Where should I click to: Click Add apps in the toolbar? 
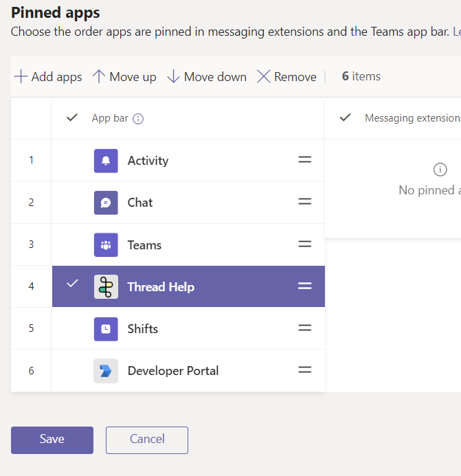48,77
